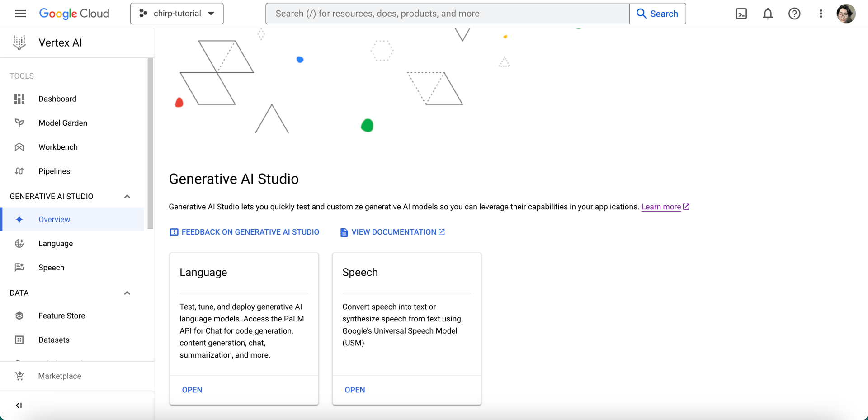Click the Workbench icon
Viewport: 868px width, 420px height.
(19, 147)
